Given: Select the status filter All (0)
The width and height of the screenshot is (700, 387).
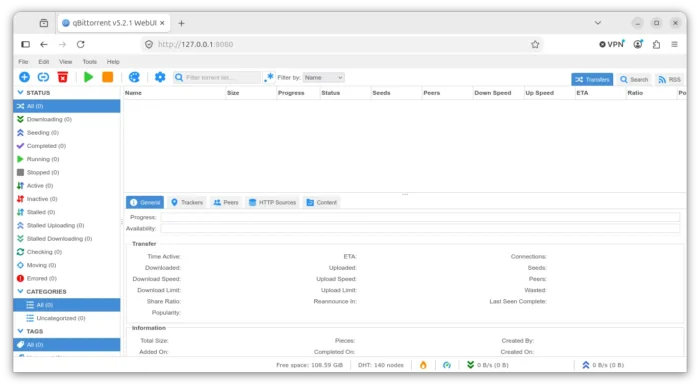Looking at the screenshot, I should point(67,106).
